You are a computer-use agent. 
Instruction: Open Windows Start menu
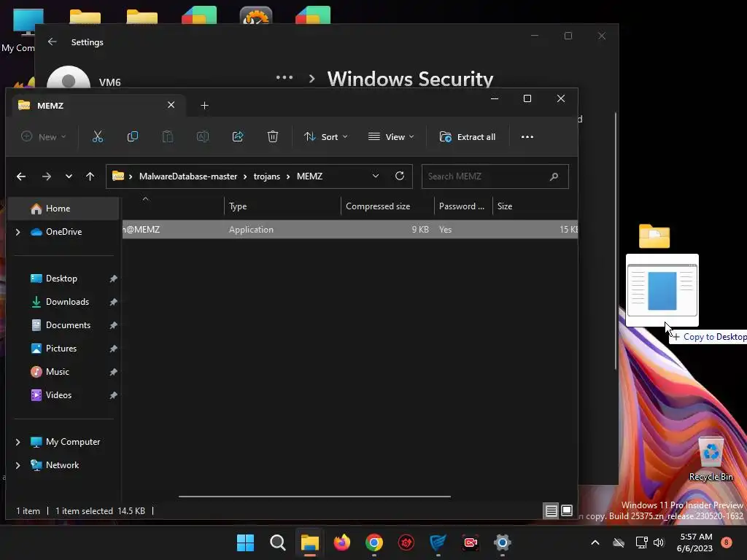[245, 542]
